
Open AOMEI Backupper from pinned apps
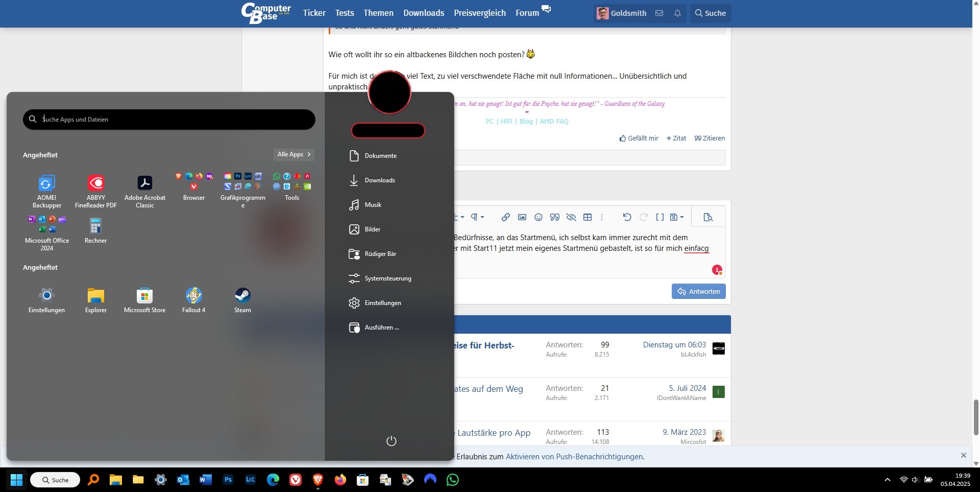click(x=46, y=191)
